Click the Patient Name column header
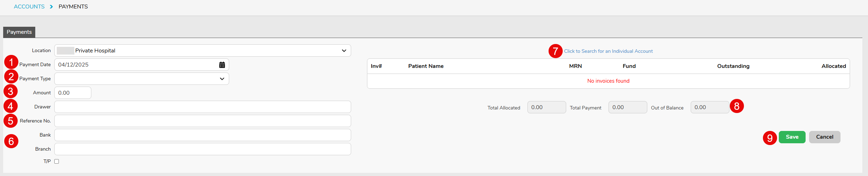This screenshot has height=176, width=868. pos(426,66)
